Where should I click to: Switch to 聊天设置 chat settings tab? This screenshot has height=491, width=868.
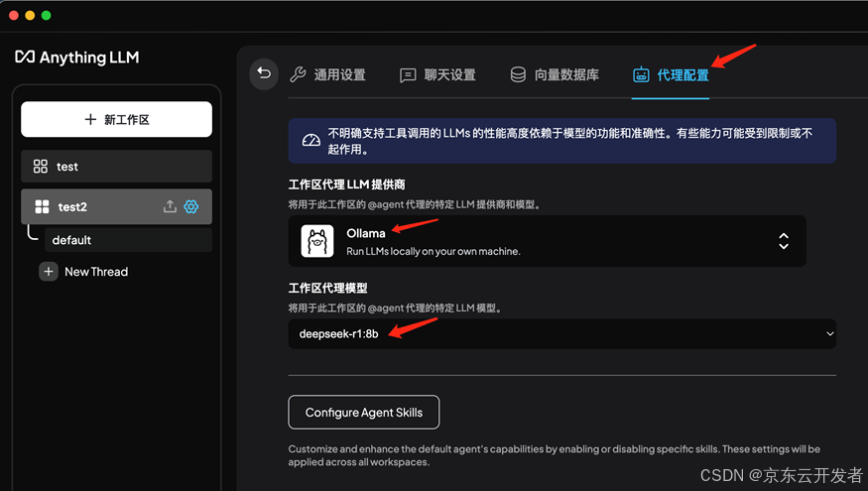[437, 74]
